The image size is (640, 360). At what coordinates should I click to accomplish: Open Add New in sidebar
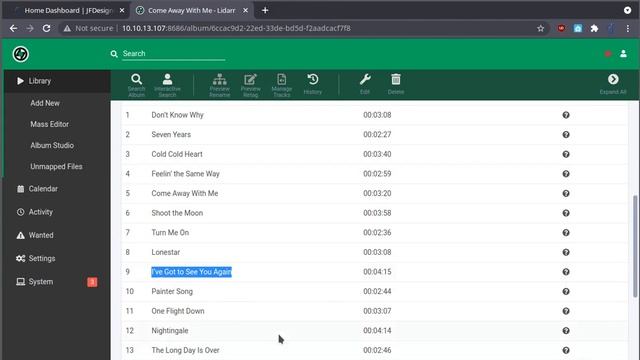(45, 103)
